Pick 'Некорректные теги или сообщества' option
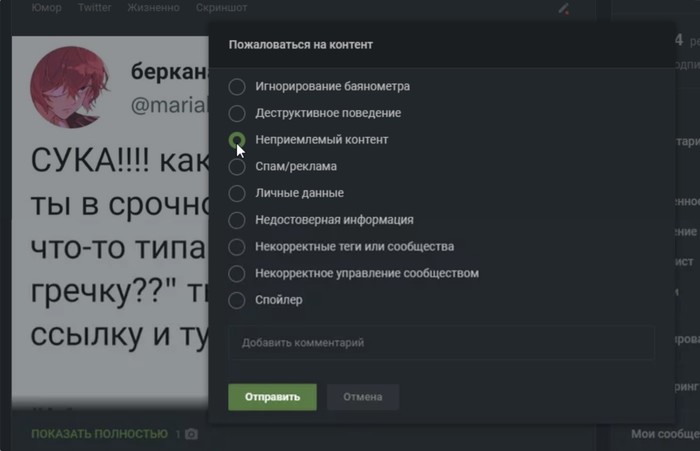This screenshot has width=700, height=451. [x=237, y=246]
